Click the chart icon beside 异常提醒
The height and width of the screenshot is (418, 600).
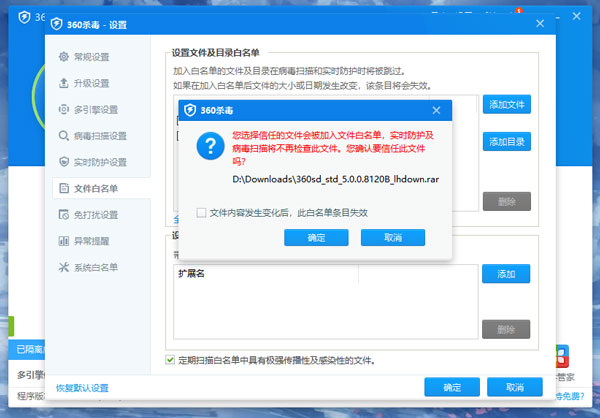64,241
